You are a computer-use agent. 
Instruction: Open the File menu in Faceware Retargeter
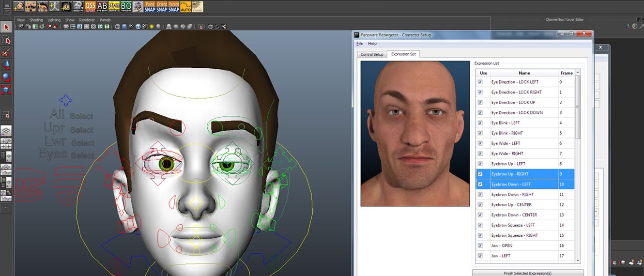pyautogui.click(x=359, y=44)
